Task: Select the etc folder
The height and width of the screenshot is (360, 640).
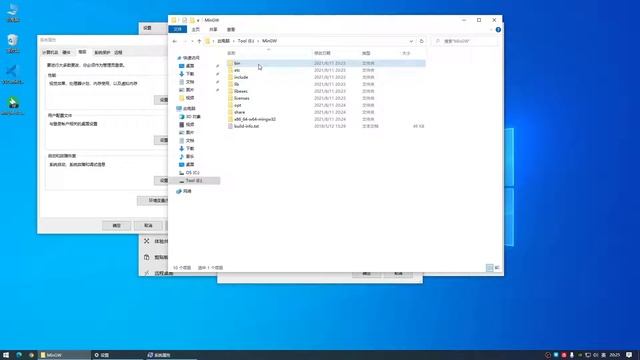Action: 326,70
